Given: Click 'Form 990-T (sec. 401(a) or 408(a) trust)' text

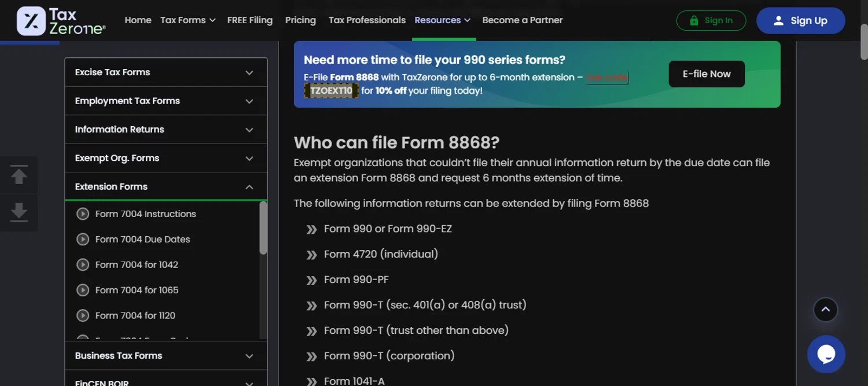Looking at the screenshot, I should (425, 305).
